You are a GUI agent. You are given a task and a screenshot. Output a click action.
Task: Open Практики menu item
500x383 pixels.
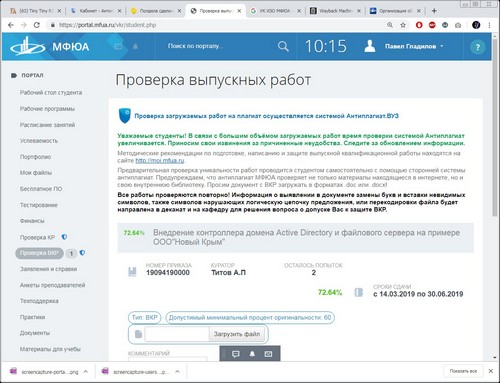[x=32, y=317]
